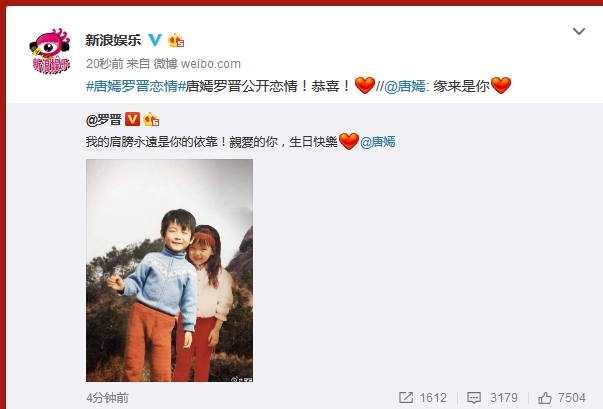
Task: Open the 1612 reposts count
Action: click(x=433, y=397)
